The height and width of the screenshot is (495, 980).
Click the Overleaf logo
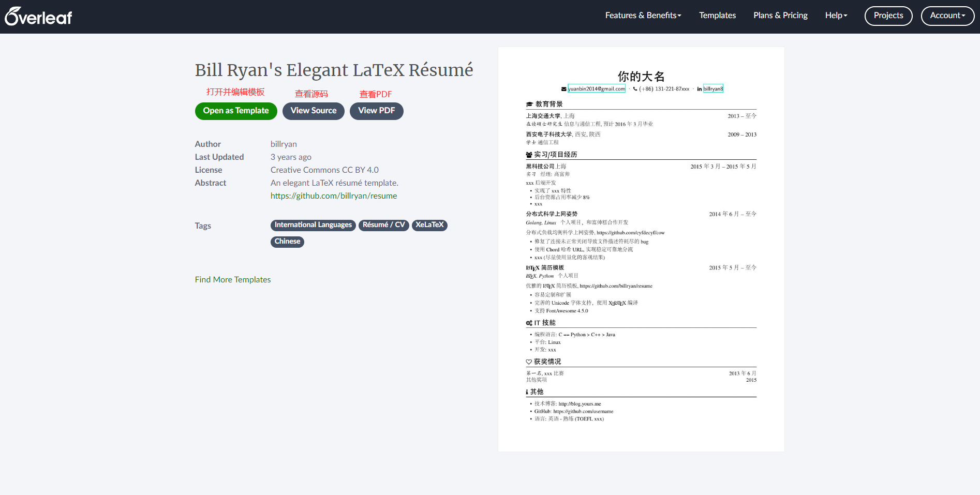[38, 17]
